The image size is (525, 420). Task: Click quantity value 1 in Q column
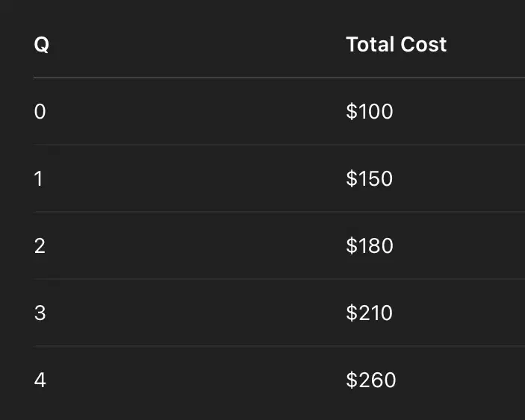(38, 178)
